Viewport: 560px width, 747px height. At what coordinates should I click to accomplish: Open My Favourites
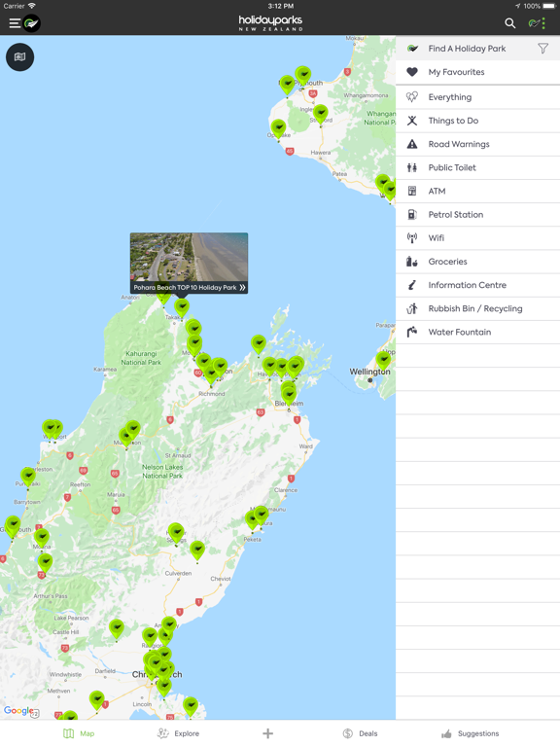[477, 72]
